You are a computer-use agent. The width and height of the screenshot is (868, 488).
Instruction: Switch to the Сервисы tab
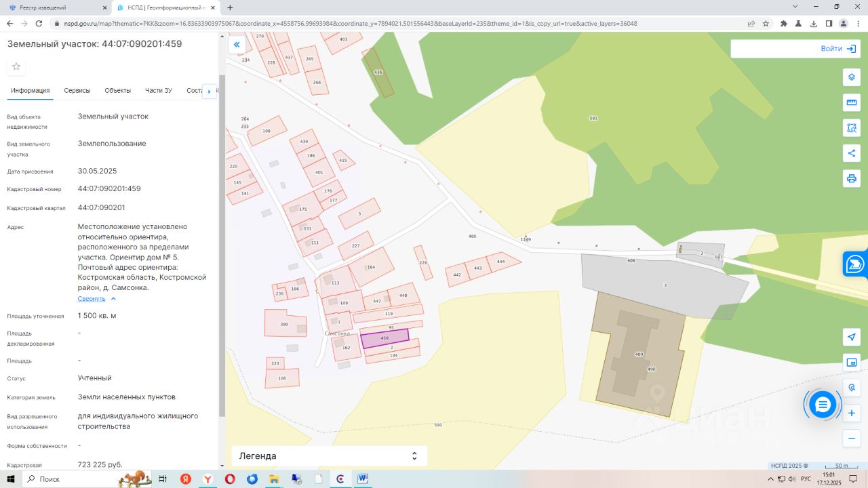click(x=77, y=91)
